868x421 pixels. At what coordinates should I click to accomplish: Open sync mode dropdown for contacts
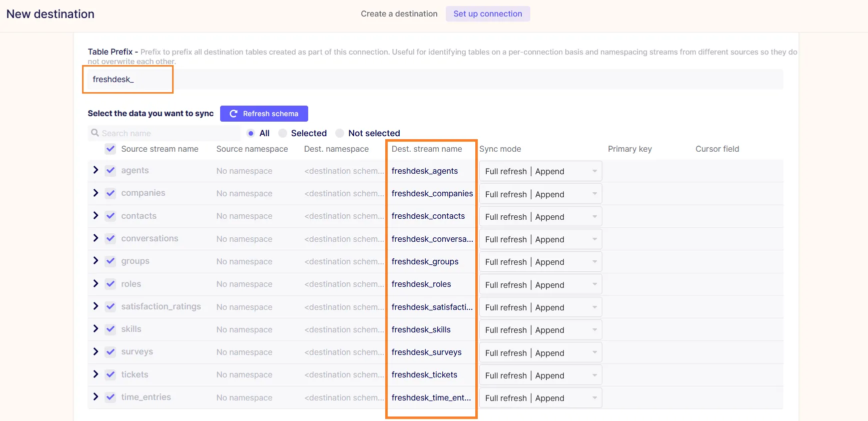click(x=540, y=217)
